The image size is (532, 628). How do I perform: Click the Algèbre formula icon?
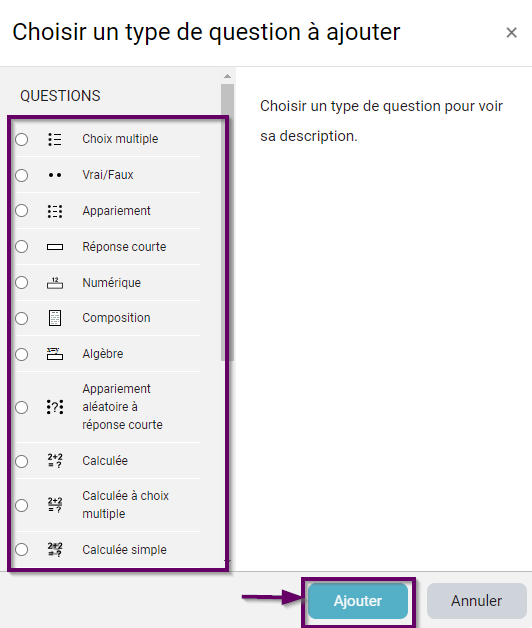[55, 354]
